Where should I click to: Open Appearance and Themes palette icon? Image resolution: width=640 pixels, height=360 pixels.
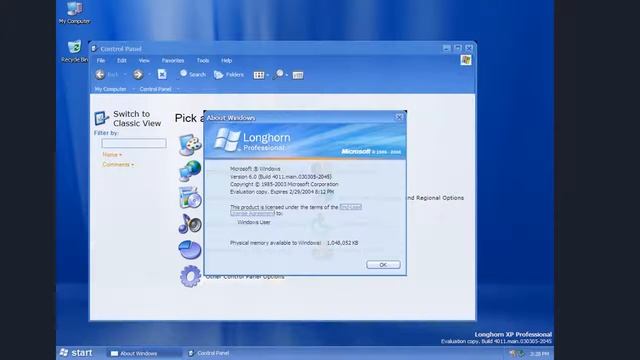tap(190, 144)
